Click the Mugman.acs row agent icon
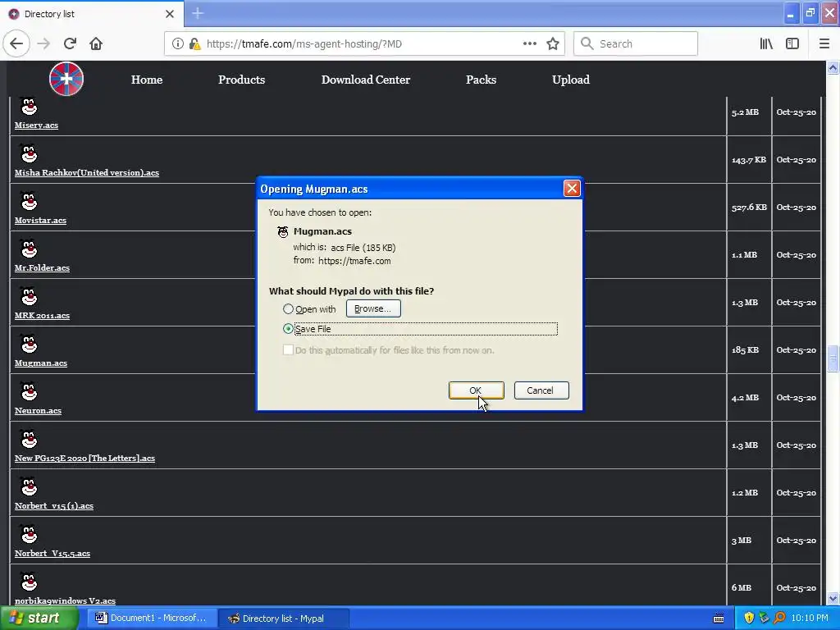This screenshot has width=840, height=630. pos(29,344)
